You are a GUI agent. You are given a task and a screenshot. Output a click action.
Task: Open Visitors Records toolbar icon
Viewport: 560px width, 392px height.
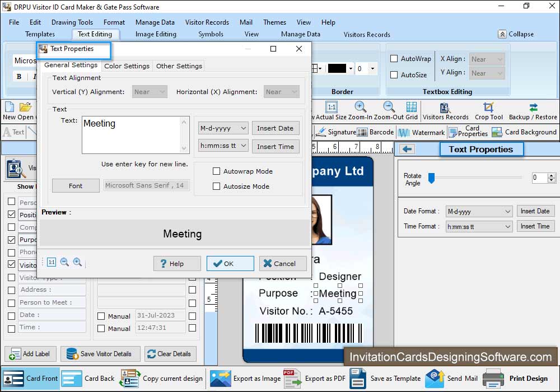pos(445,108)
